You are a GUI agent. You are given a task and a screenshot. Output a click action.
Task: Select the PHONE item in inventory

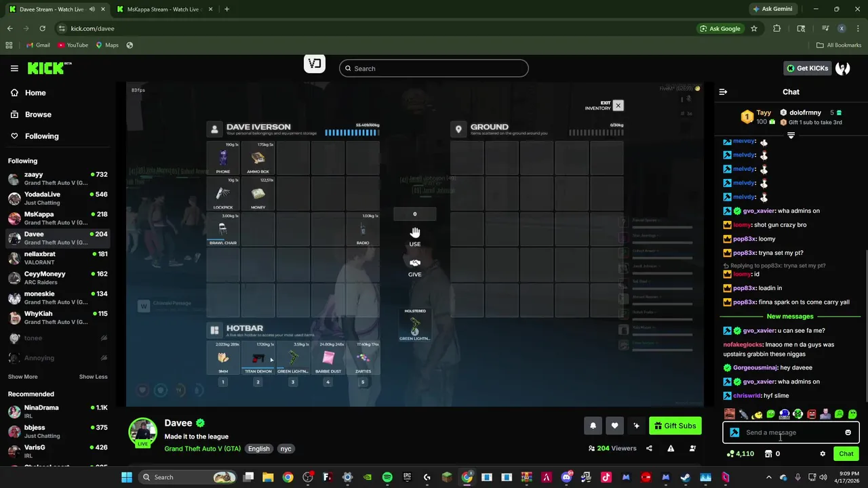click(x=223, y=158)
